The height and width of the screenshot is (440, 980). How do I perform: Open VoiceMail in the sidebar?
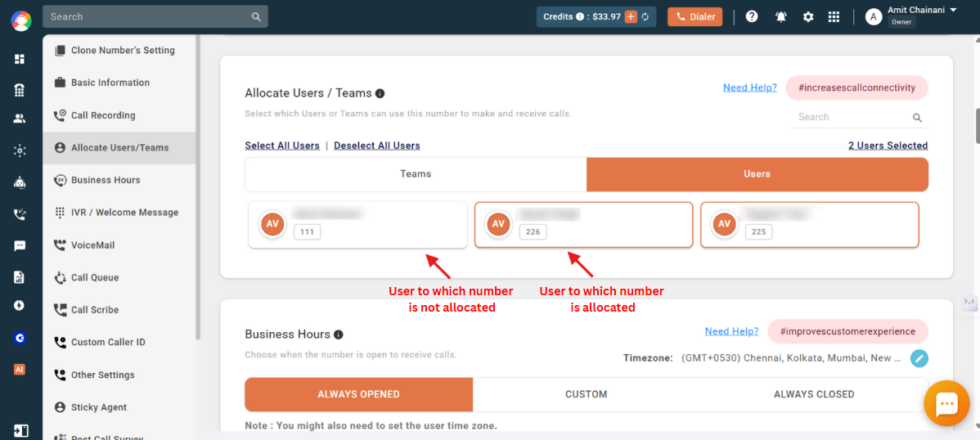(119, 245)
